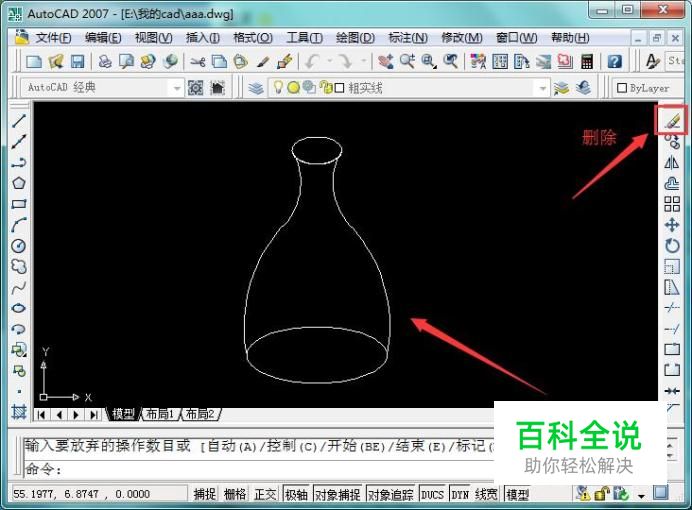Toggle 正交 ortho mode

(x=265, y=494)
